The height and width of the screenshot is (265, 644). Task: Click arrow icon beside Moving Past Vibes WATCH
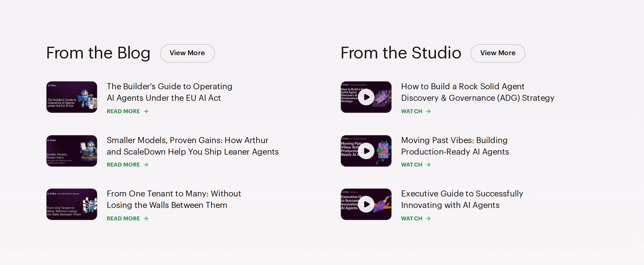click(x=428, y=165)
